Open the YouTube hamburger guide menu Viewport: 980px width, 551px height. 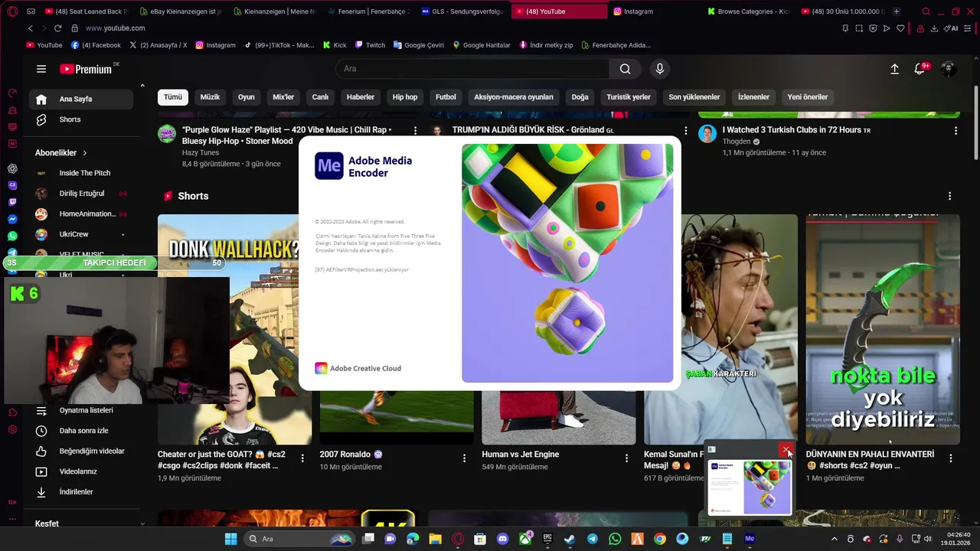point(41,69)
